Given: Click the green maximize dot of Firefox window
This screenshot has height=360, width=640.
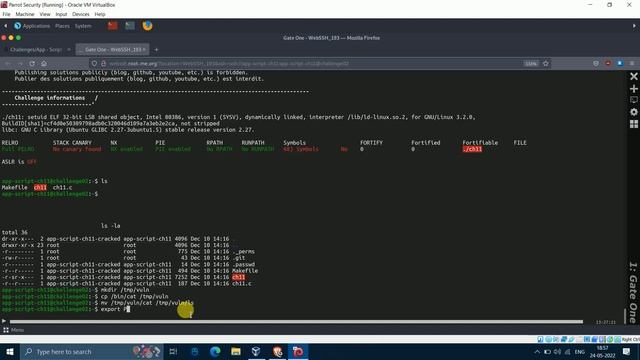Looking at the screenshot, I should [18, 38].
